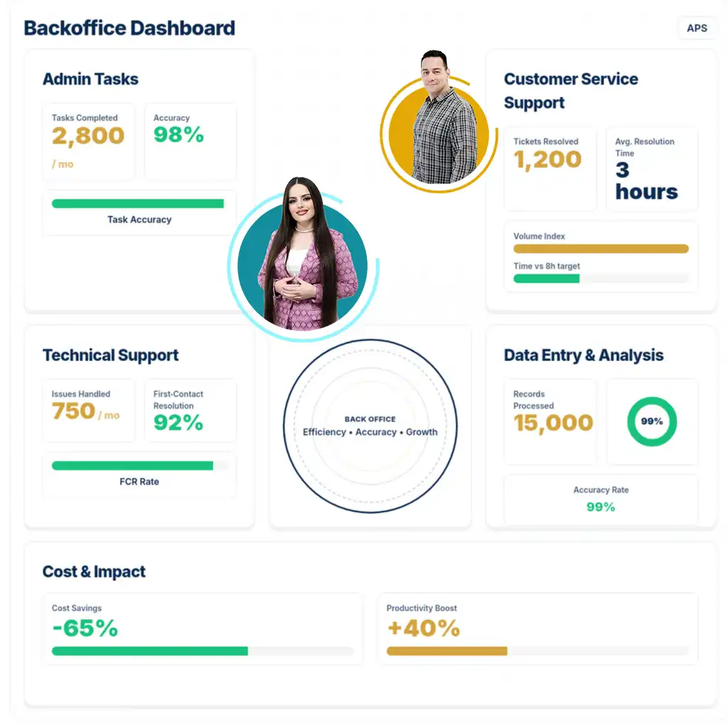Click the Accuracy Rate 99% card
Screen dimensions: 728x728
coord(601,498)
